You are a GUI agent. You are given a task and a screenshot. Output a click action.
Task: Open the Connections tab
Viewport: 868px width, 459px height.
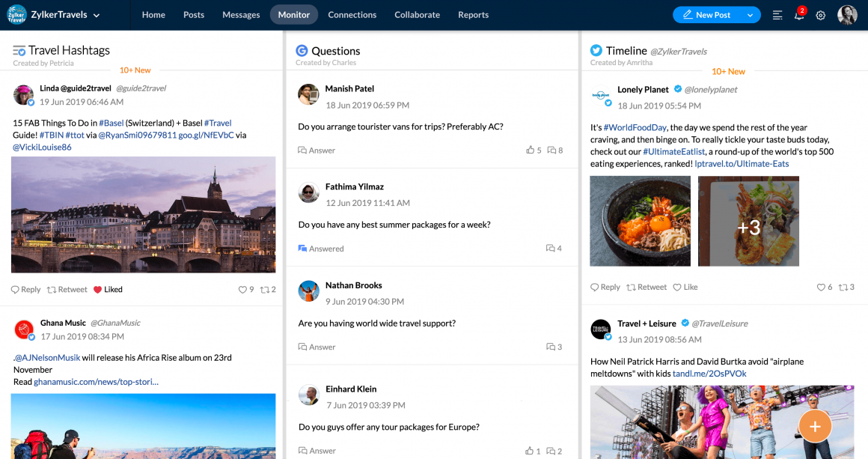click(352, 15)
